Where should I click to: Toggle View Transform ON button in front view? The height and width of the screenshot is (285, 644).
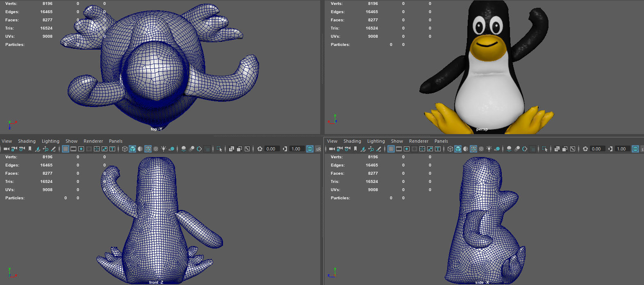pos(310,149)
